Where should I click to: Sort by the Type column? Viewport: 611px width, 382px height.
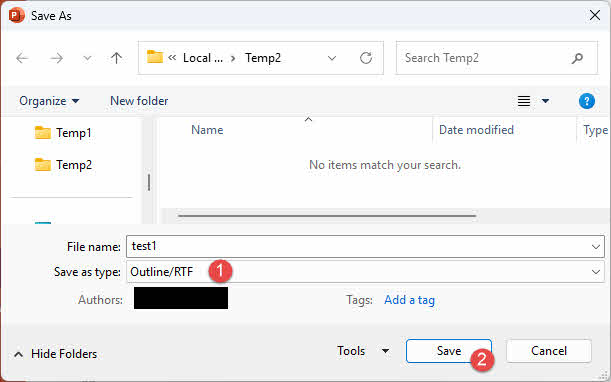(x=595, y=130)
